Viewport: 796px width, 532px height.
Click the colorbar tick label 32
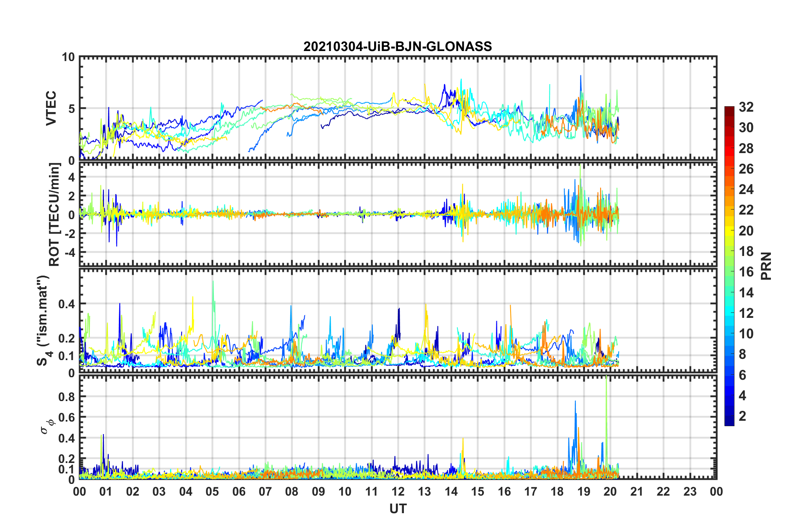tap(746, 107)
